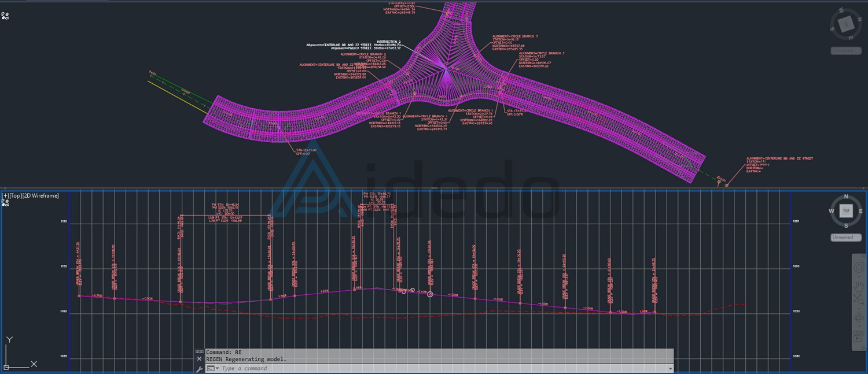This screenshot has height=374, width=868.
Task: Open the [2D Wireframe] visual style menu
Action: pyautogui.click(x=41, y=196)
